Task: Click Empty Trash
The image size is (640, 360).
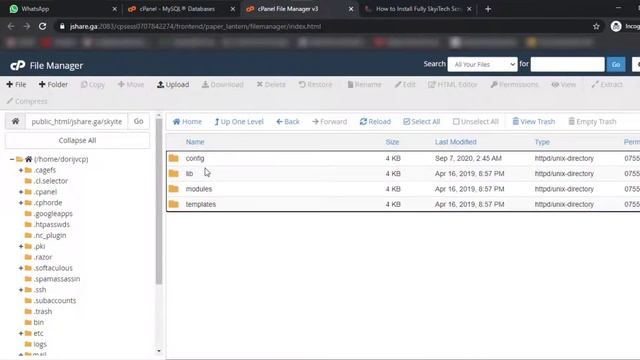Action: [x=592, y=122]
